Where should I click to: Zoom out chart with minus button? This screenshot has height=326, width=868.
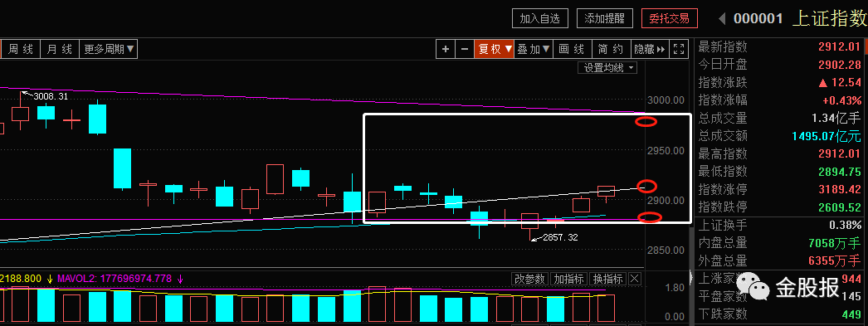click(465, 49)
